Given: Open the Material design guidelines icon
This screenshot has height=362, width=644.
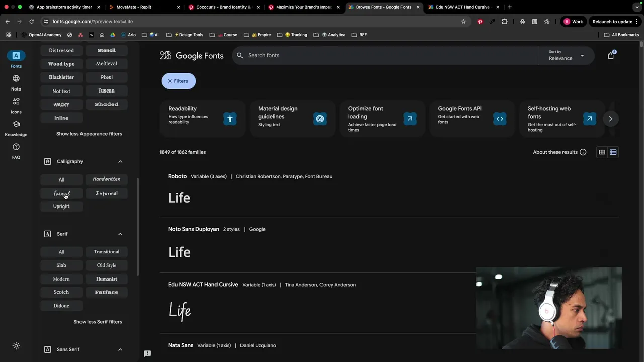Looking at the screenshot, I should click(320, 119).
